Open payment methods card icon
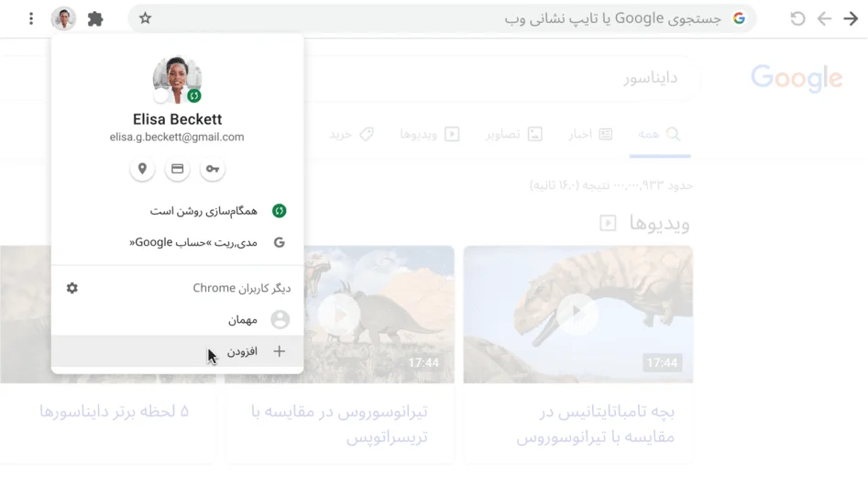 point(177,169)
